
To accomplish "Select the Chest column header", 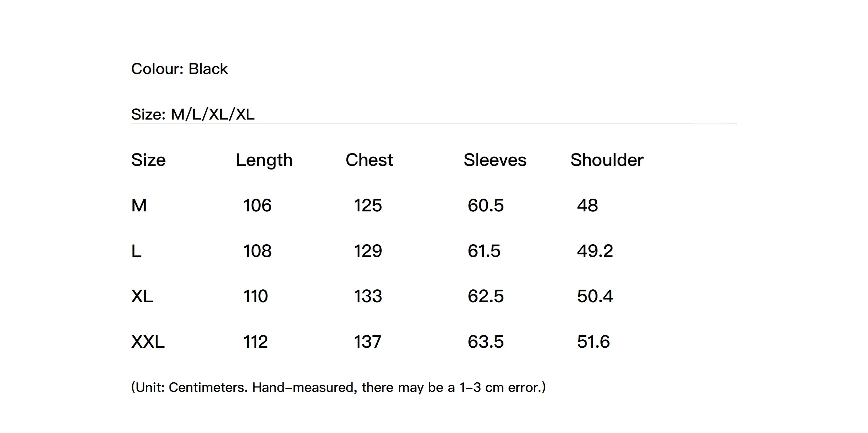I will [369, 160].
